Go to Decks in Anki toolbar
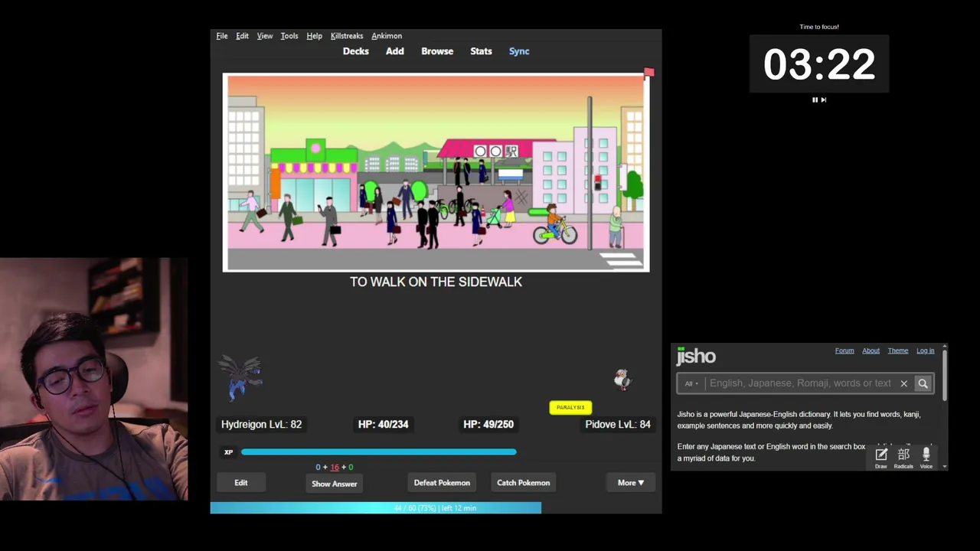Viewport: 980px width, 551px height. [x=356, y=51]
